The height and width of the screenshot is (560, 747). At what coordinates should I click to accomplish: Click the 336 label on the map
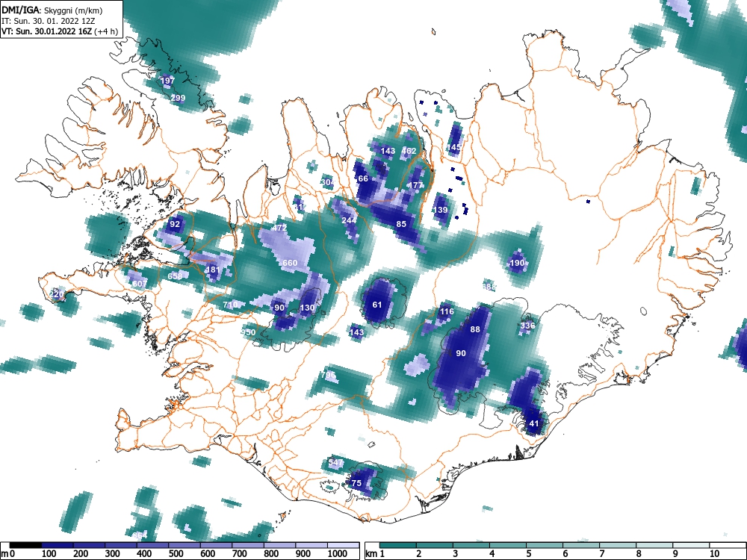pos(527,326)
